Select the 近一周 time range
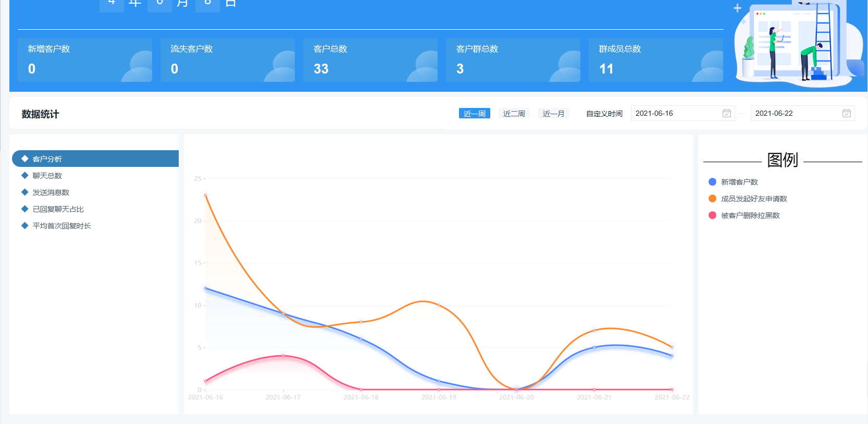This screenshot has height=424, width=868. [474, 113]
